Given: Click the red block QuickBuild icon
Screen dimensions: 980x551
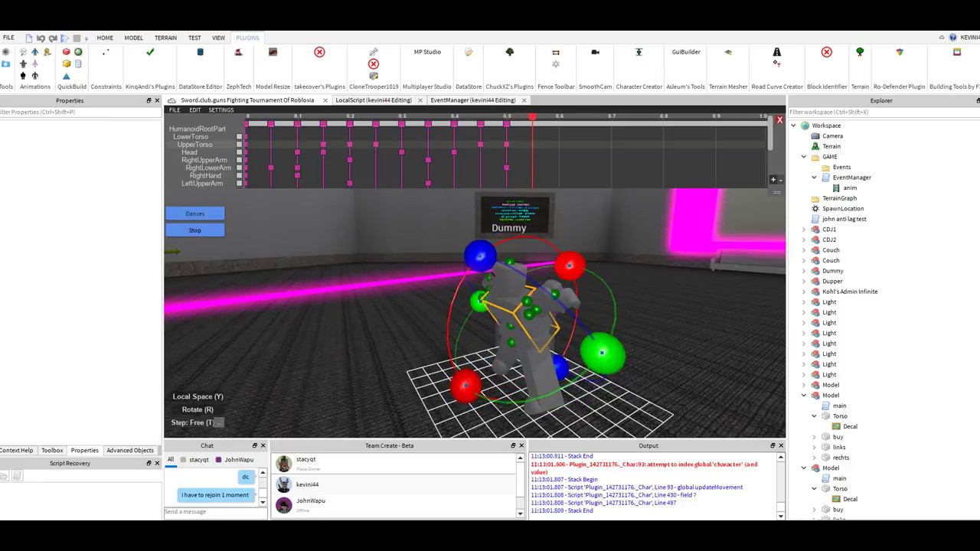Looking at the screenshot, I should tap(66, 52).
